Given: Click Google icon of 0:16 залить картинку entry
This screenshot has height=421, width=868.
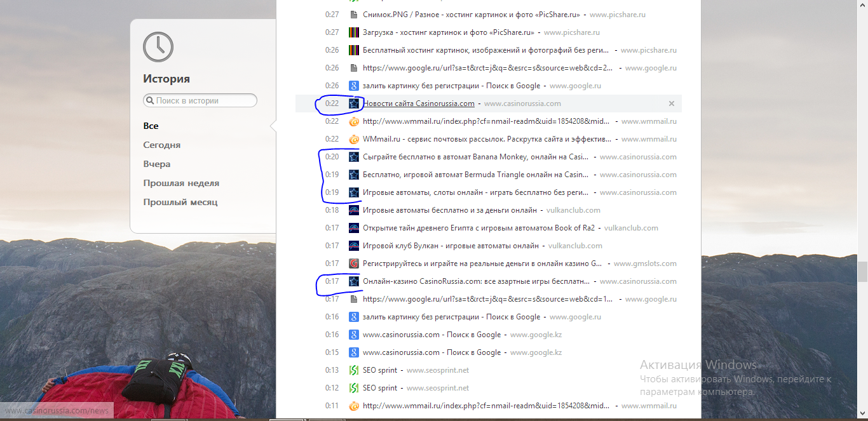Looking at the screenshot, I should coord(354,317).
